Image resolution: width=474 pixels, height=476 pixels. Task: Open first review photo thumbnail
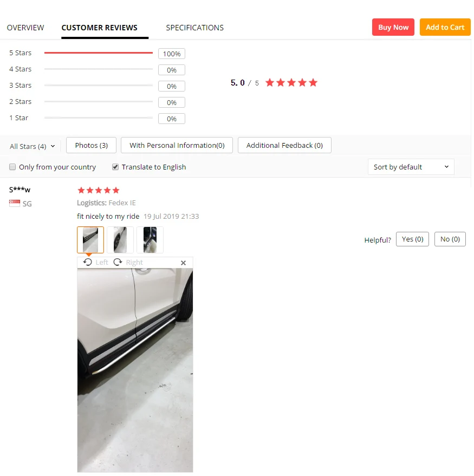(90, 240)
